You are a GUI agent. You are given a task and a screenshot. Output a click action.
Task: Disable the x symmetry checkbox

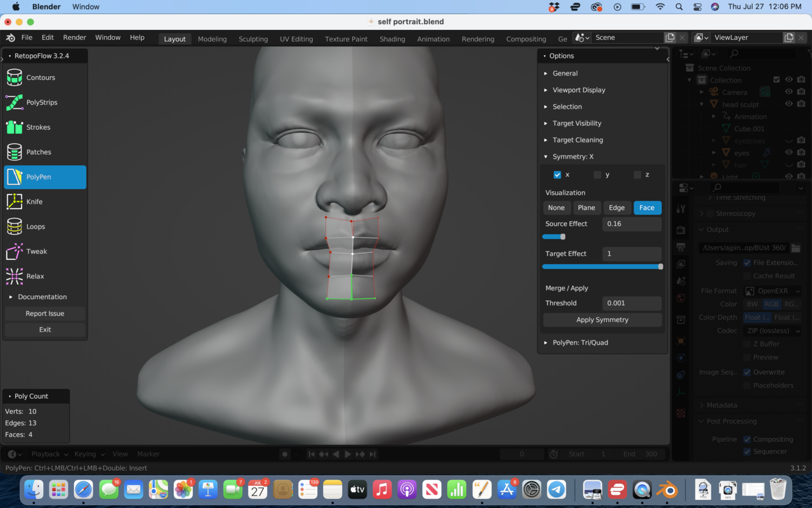coord(557,175)
